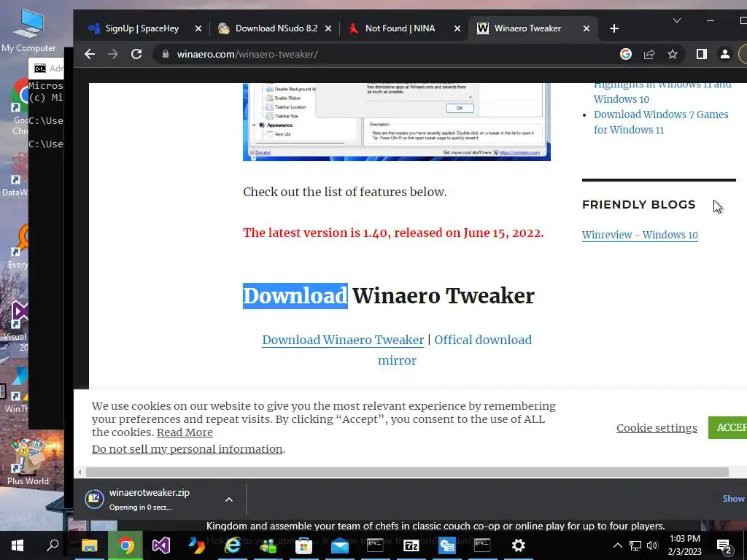Close the Not Found | NINA tab

[457, 28]
